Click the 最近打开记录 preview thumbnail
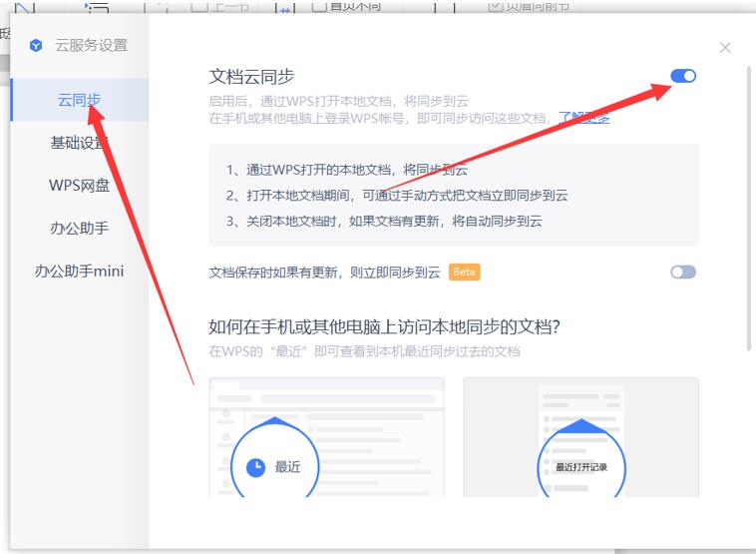The height and width of the screenshot is (554, 756). [x=581, y=437]
